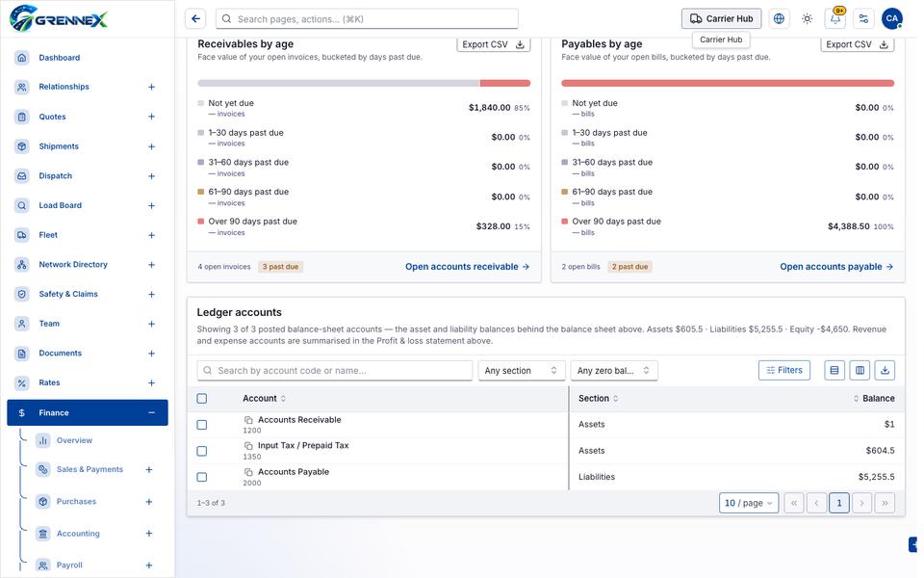Screen dimensions: 924x578
Task: Click the row density icon beside Filters
Action: tap(834, 370)
